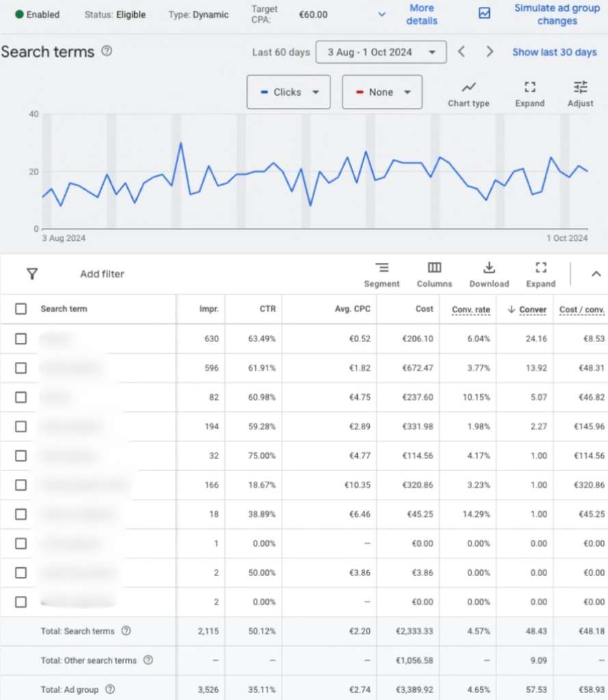This screenshot has width=608, height=700.
Task: Select the checkbox for the 596 impressions row
Action: click(21, 368)
